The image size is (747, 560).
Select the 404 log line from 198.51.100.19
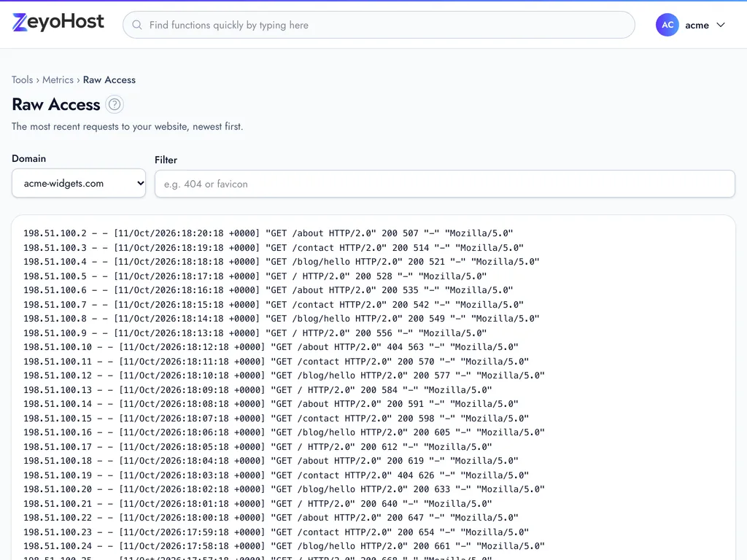click(276, 475)
